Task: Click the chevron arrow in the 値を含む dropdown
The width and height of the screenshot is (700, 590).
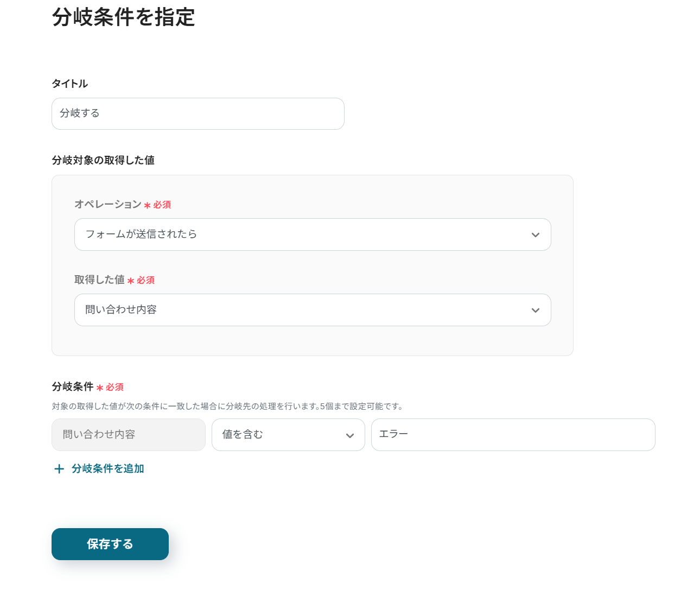Action: pyautogui.click(x=350, y=435)
